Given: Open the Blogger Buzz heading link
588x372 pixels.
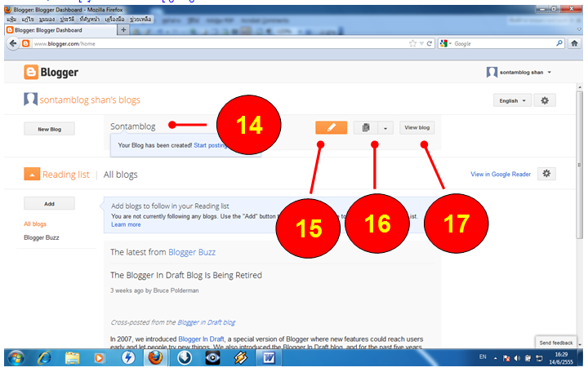Looking at the screenshot, I should 192,252.
